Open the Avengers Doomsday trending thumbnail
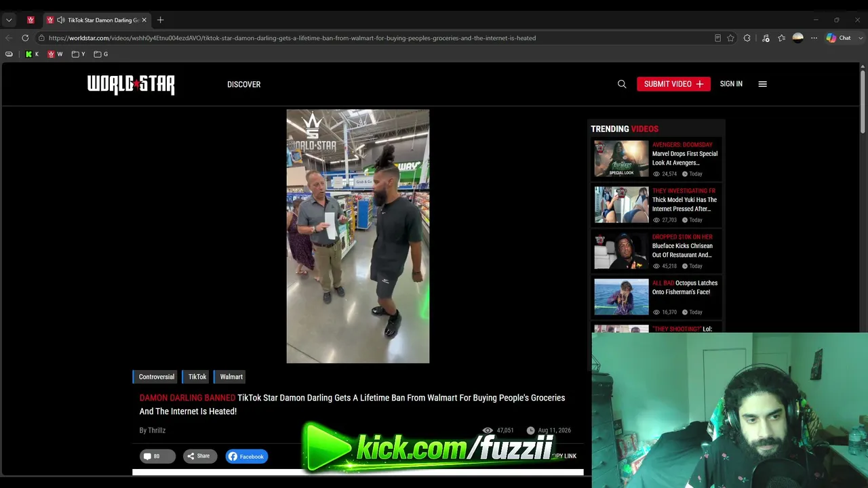 (621, 159)
